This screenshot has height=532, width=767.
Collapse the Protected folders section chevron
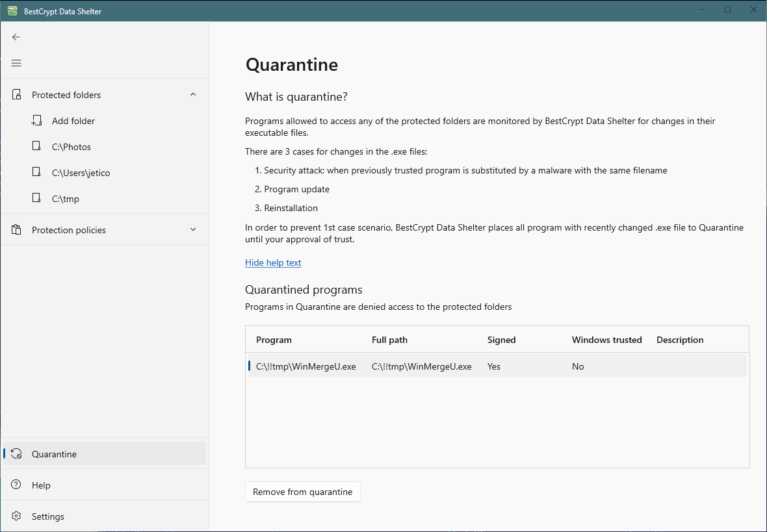click(193, 94)
